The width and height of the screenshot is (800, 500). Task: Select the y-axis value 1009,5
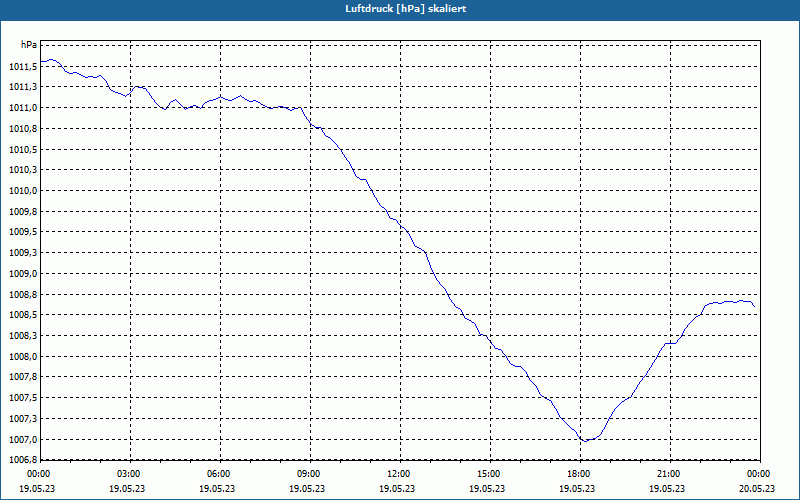[x=23, y=232]
